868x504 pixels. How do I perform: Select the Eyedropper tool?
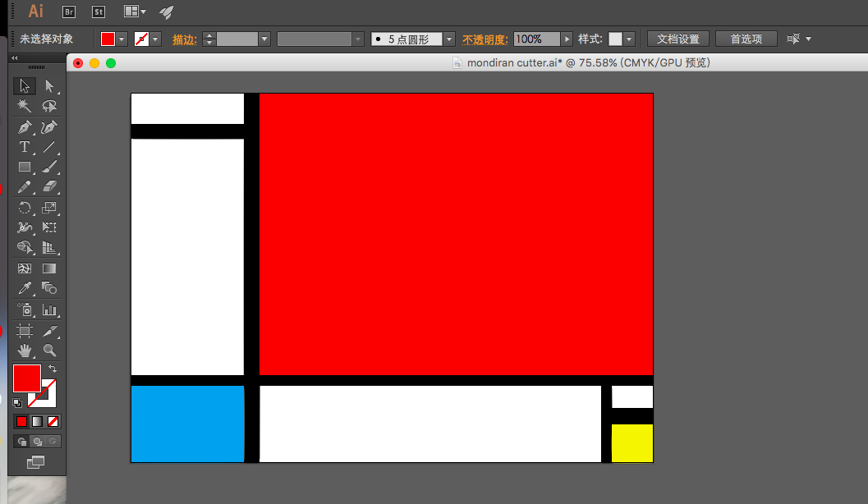25,288
